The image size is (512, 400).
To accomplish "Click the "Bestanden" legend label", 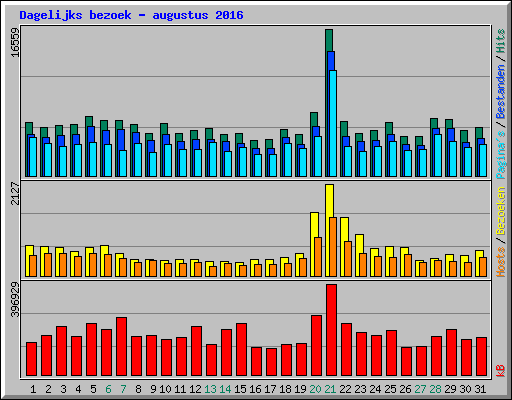I will point(501,92).
